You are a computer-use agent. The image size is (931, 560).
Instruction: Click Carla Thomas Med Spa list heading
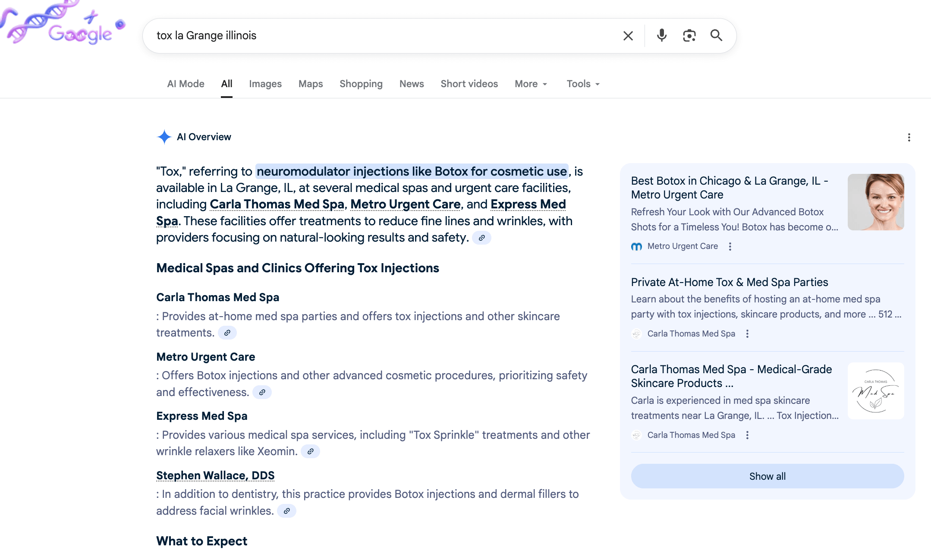pos(217,297)
